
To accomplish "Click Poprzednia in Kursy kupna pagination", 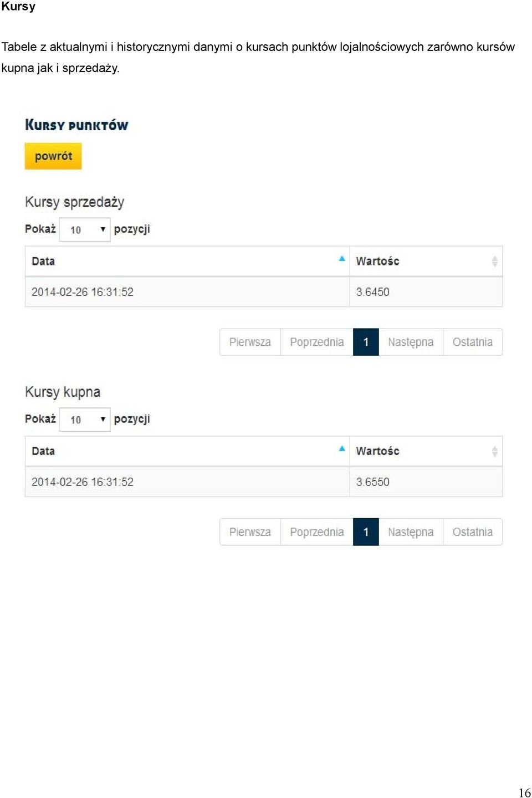I will pos(317,532).
